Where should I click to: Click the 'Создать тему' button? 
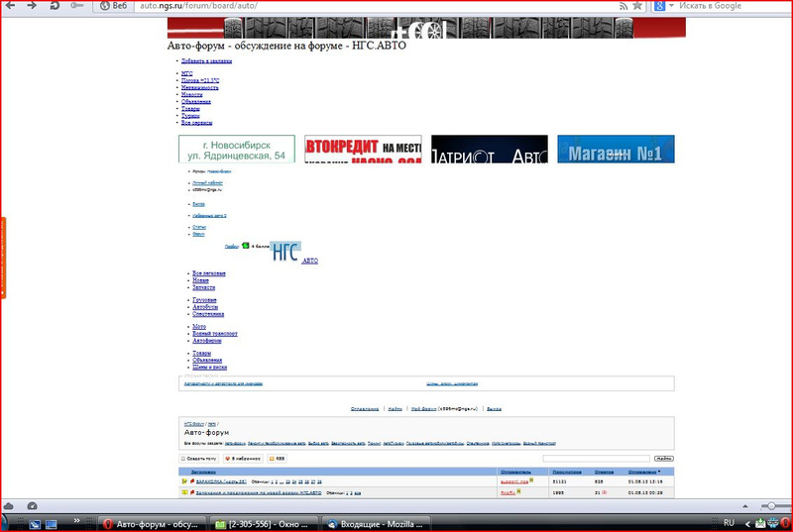click(199, 459)
